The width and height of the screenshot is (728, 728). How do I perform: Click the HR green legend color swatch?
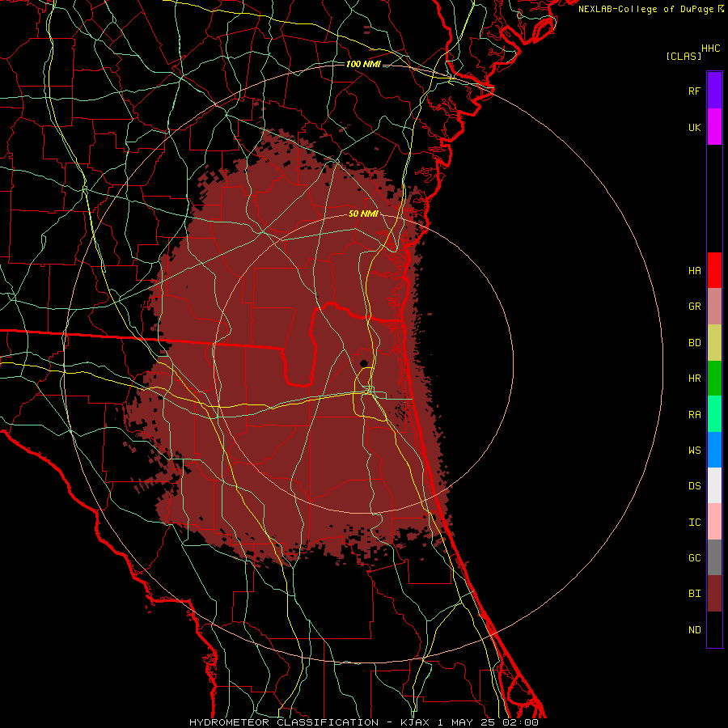(x=714, y=378)
